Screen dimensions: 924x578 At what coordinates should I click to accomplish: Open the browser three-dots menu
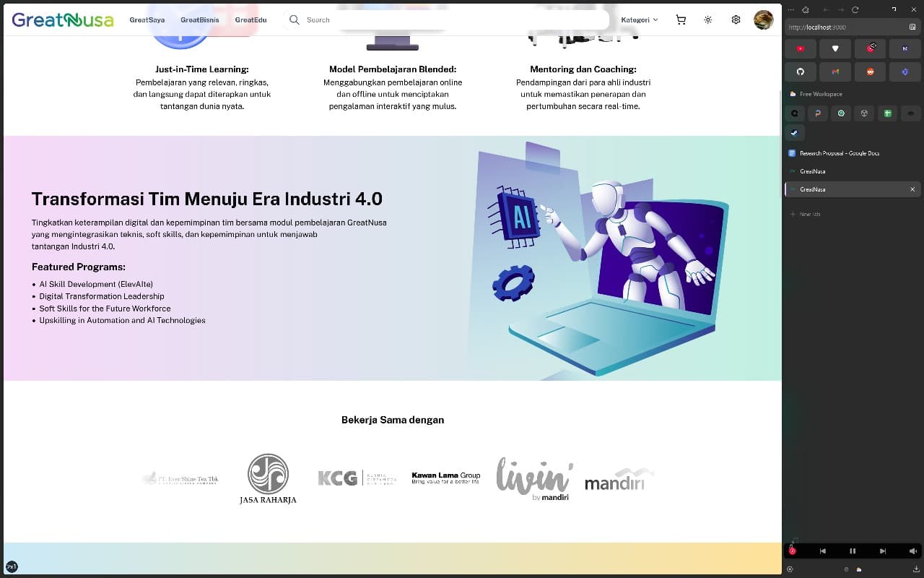click(790, 9)
